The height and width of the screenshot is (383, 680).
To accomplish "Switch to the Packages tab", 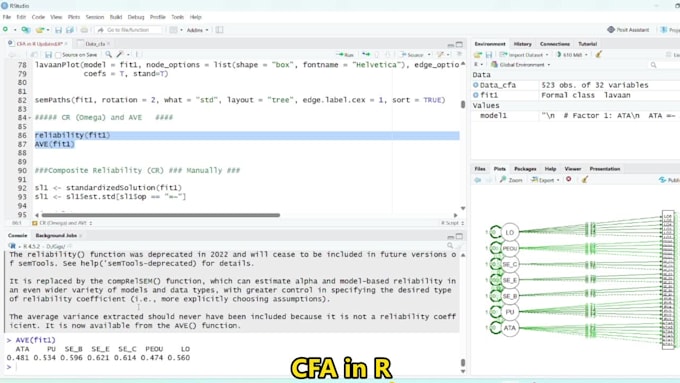I will [x=525, y=169].
